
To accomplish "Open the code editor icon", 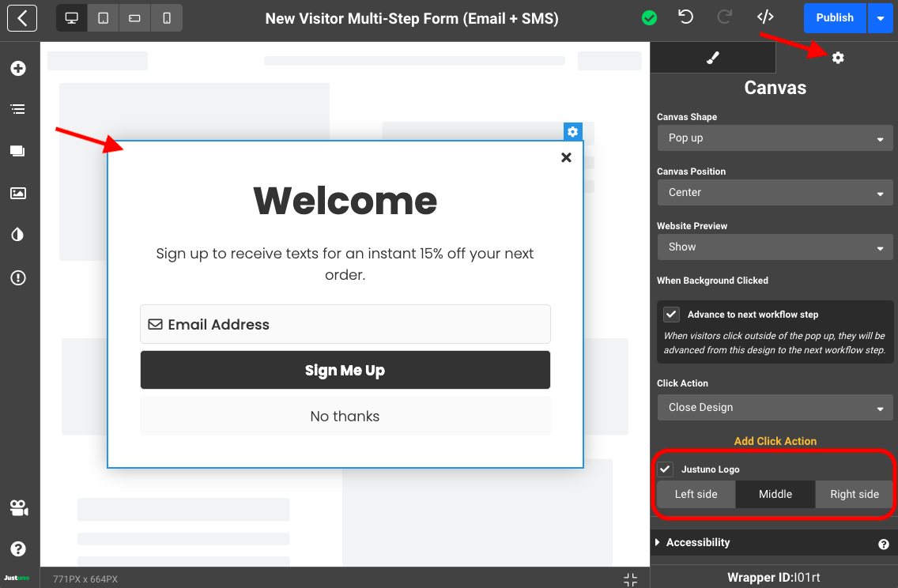I will tap(764, 17).
